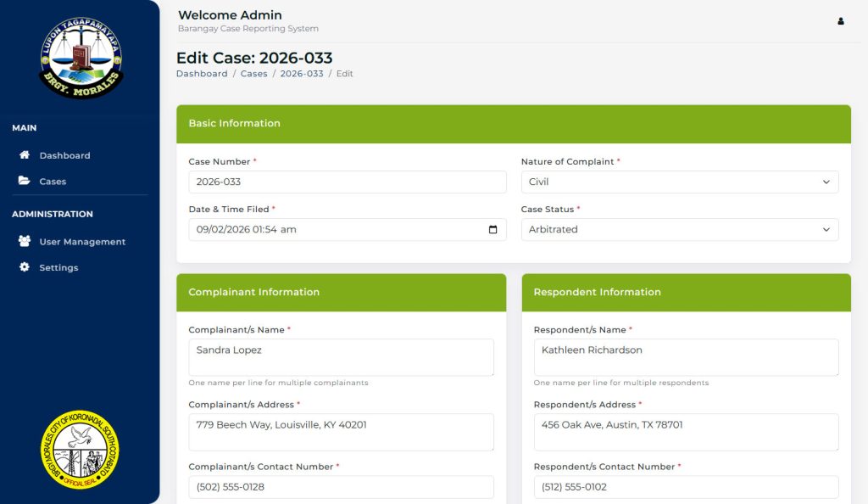Click the Koronadal official seal image
Screen dimensions: 868x504
[x=80, y=450]
